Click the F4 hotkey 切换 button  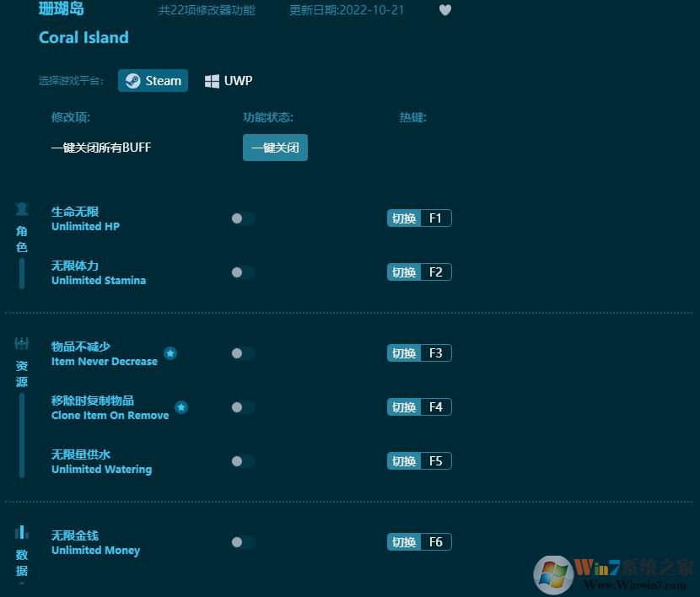[x=404, y=407]
